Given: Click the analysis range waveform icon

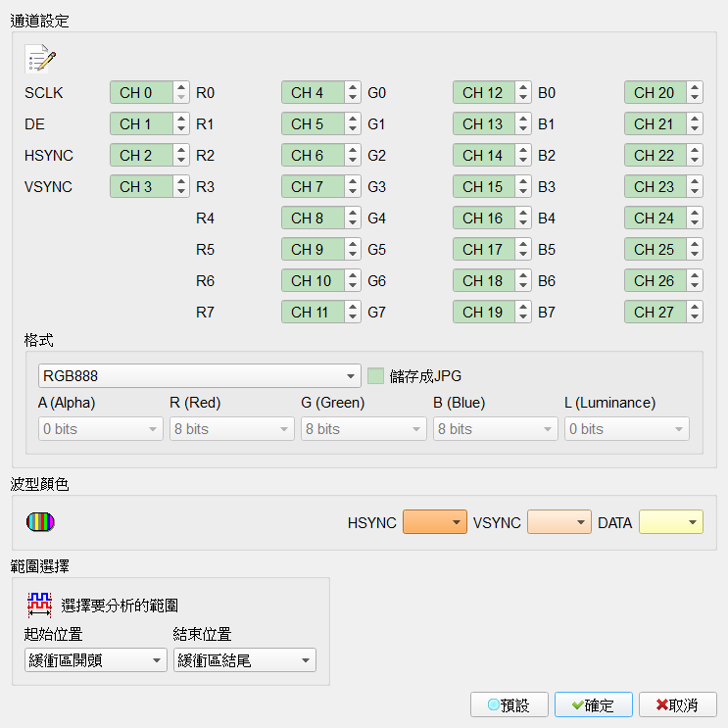Looking at the screenshot, I should 39,605.
